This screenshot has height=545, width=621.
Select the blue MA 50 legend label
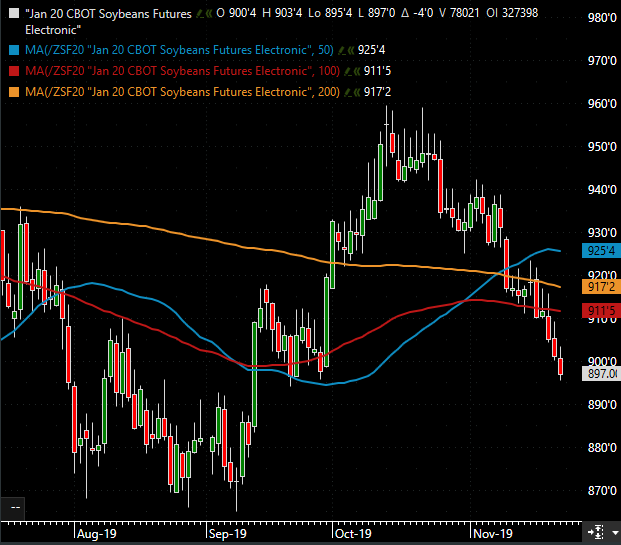179,50
